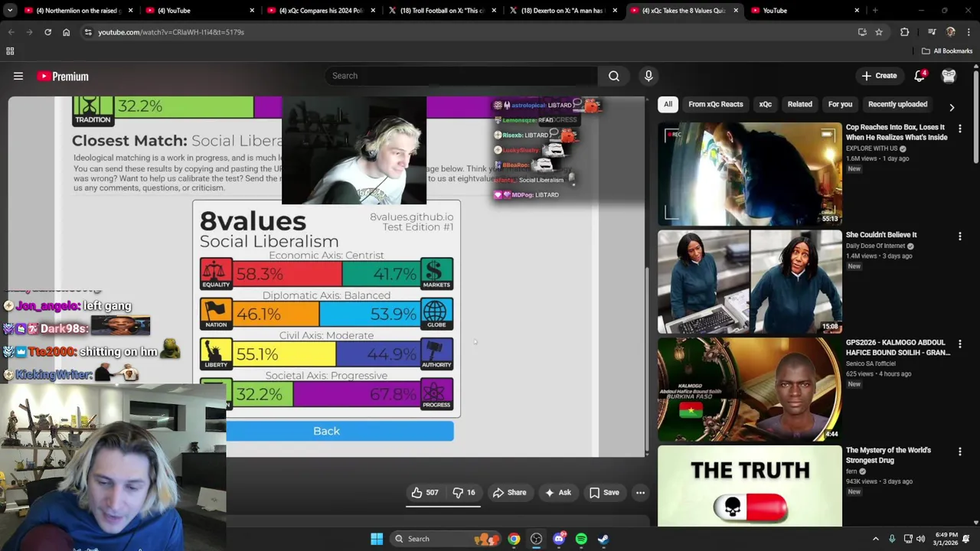980x551 pixels.
Task: Click the Ask button
Action: pyautogui.click(x=557, y=493)
